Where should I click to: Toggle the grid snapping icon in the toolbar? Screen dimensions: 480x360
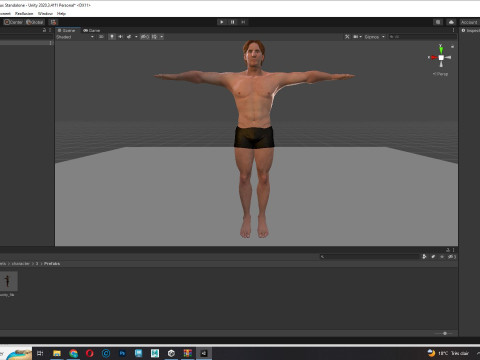(53, 22)
